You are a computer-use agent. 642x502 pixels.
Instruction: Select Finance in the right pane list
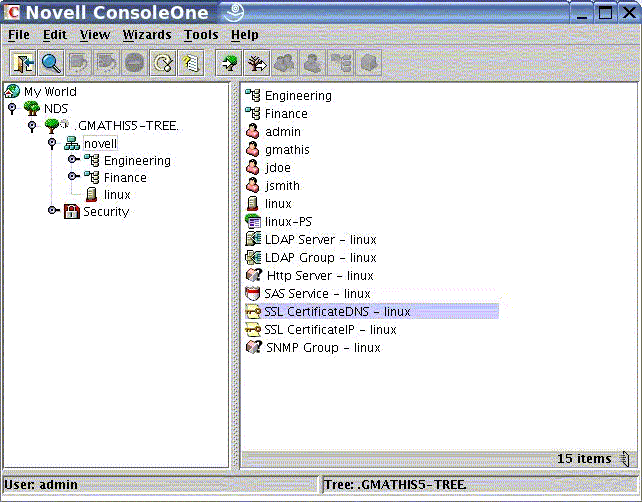pos(286,113)
